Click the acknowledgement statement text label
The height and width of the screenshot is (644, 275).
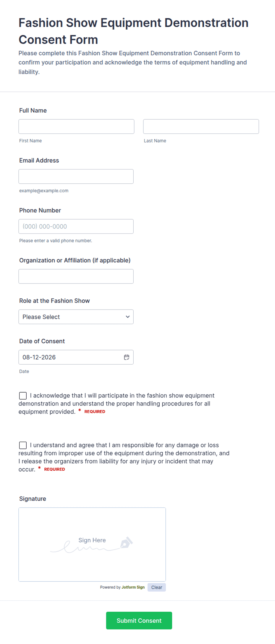[x=117, y=403]
